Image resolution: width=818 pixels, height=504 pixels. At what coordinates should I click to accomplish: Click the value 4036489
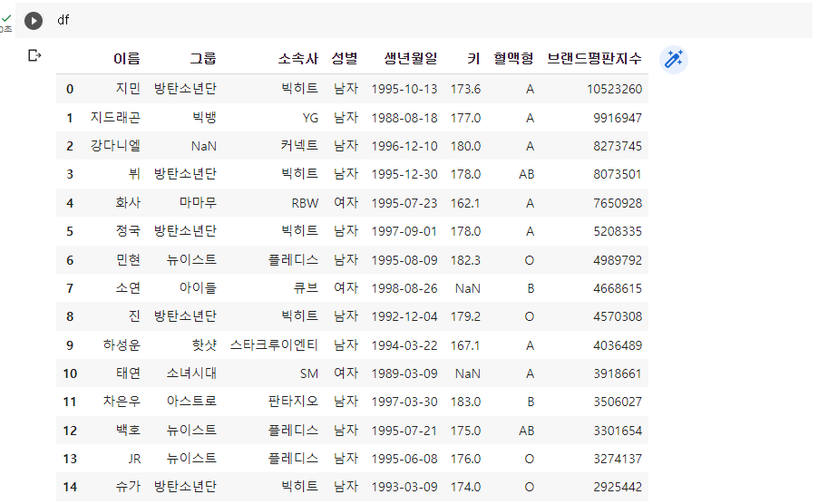point(618,345)
